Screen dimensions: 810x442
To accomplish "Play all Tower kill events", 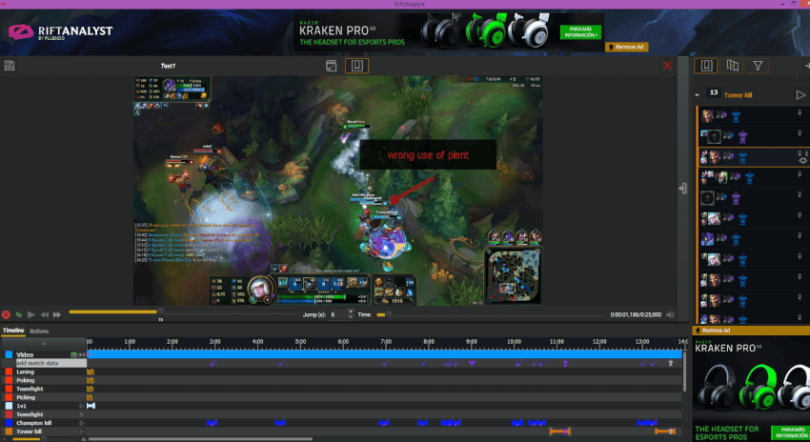I will click(x=801, y=95).
